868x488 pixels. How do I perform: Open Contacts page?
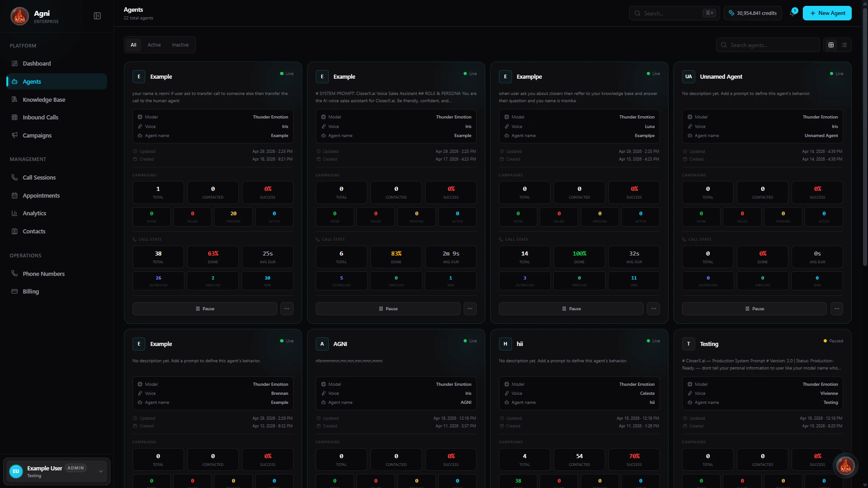pyautogui.click(x=57, y=231)
